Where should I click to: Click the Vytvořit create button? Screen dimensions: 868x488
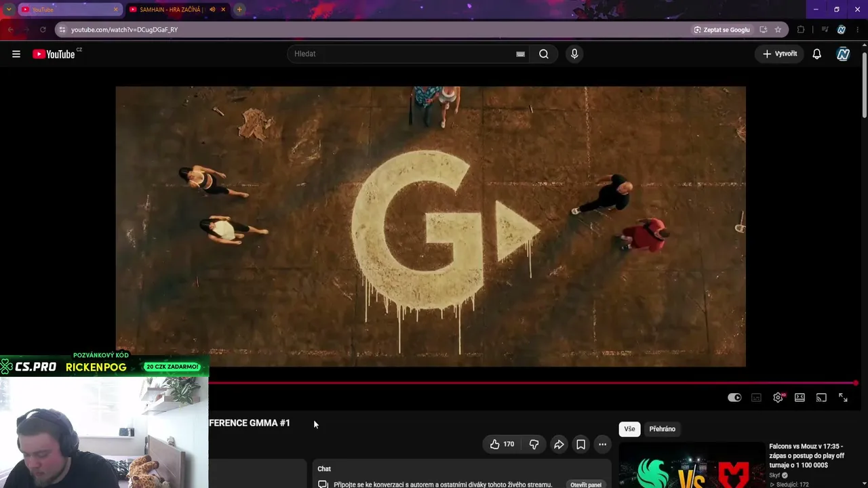click(x=780, y=54)
